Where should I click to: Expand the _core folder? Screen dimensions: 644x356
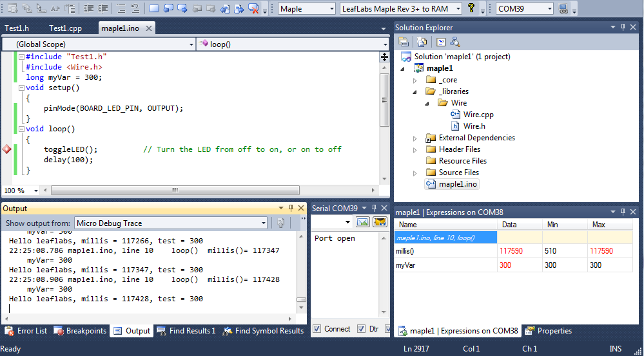(415, 80)
